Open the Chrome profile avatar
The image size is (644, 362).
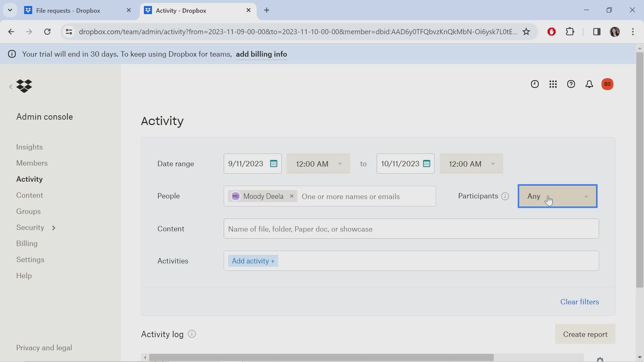[x=615, y=32]
